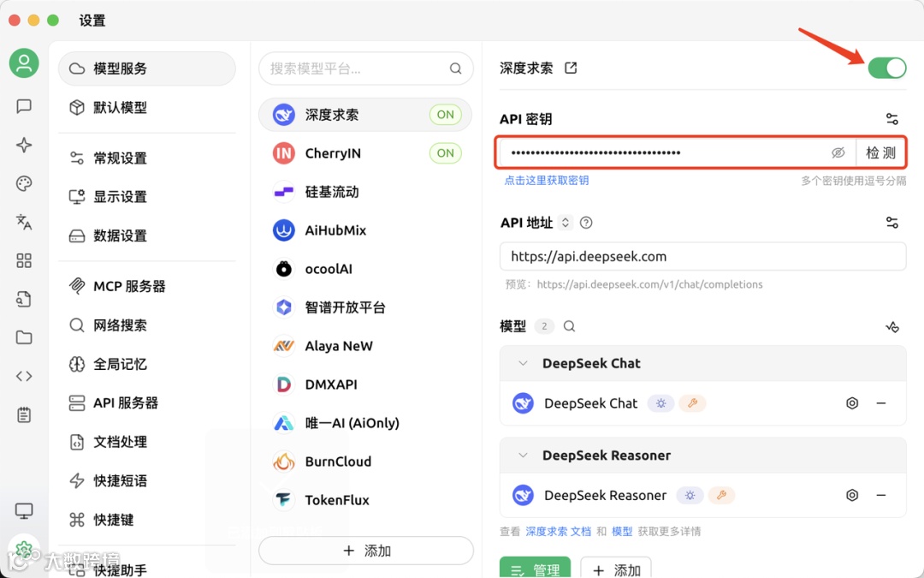Open the notes clipboard sidebar icon

tap(24, 414)
